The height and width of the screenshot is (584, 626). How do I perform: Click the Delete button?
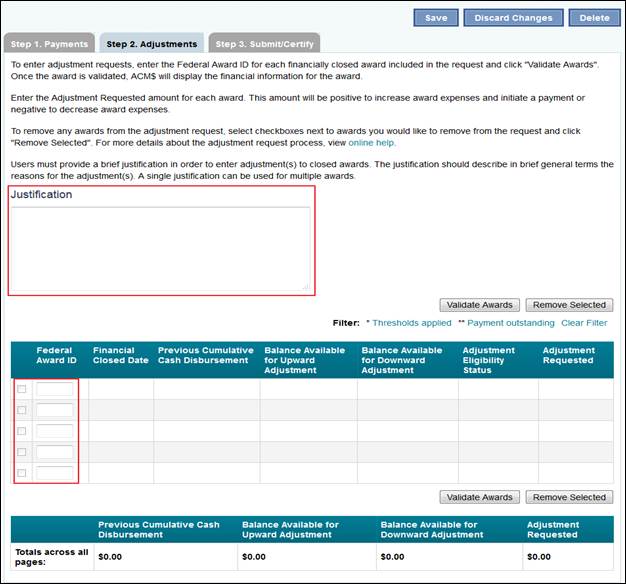[x=594, y=18]
